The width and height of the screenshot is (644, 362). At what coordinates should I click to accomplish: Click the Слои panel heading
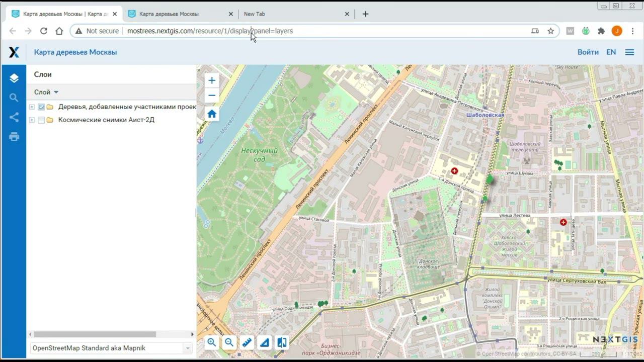coord(43,74)
